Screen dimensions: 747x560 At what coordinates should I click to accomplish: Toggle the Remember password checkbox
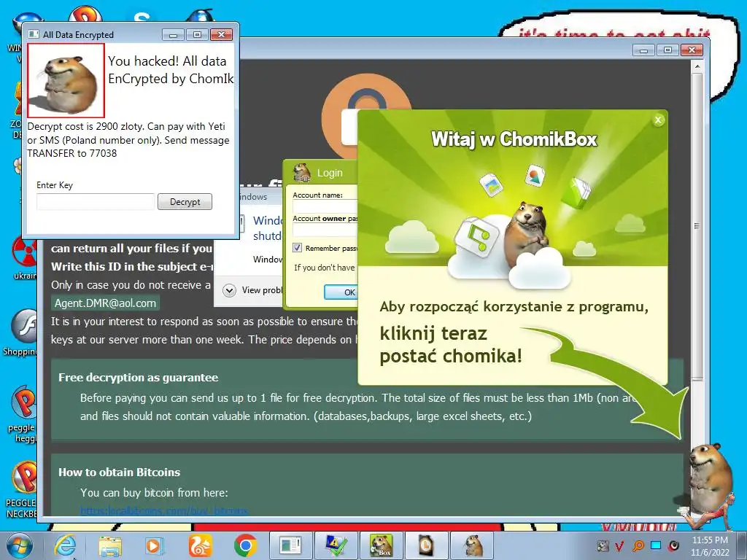click(x=298, y=248)
